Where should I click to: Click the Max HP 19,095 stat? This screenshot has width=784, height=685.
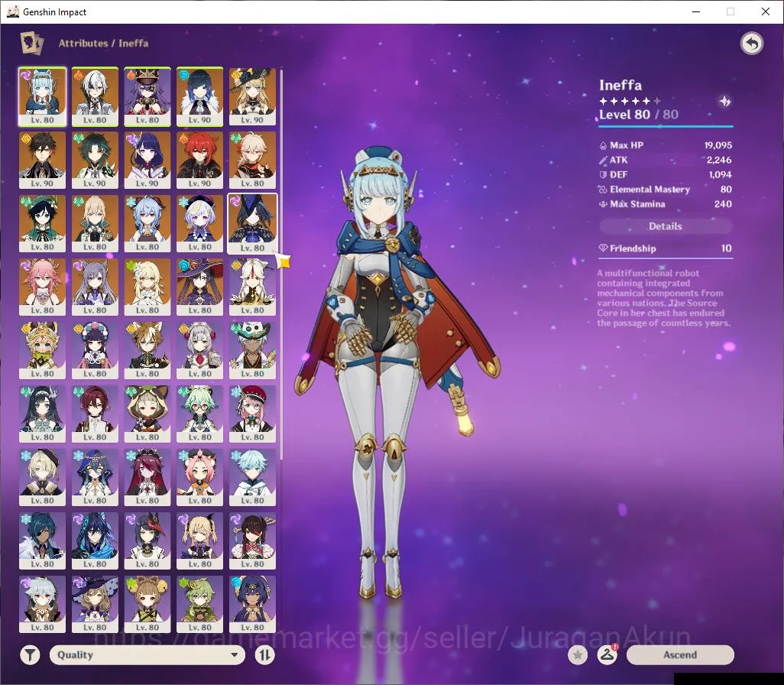click(666, 145)
